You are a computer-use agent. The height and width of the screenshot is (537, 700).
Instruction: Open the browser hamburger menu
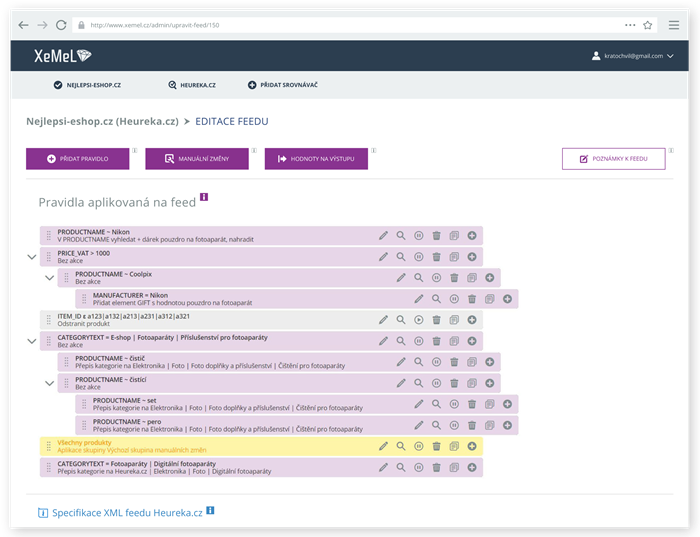(674, 25)
